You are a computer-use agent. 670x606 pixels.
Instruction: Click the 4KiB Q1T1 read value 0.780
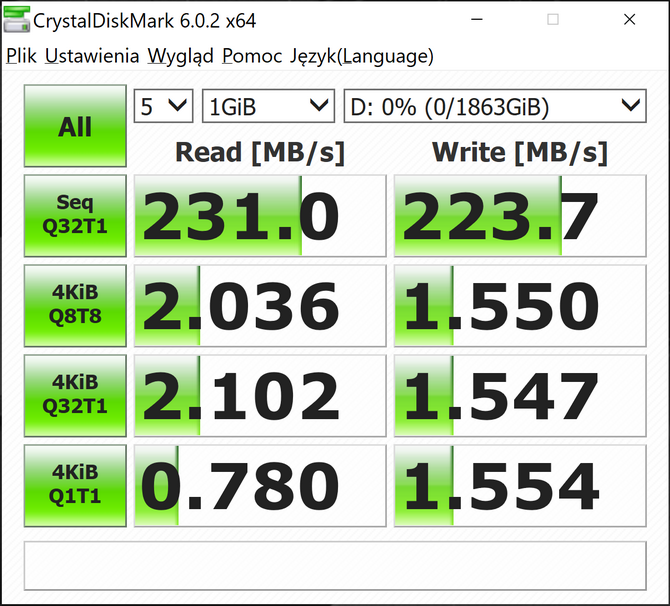260,486
